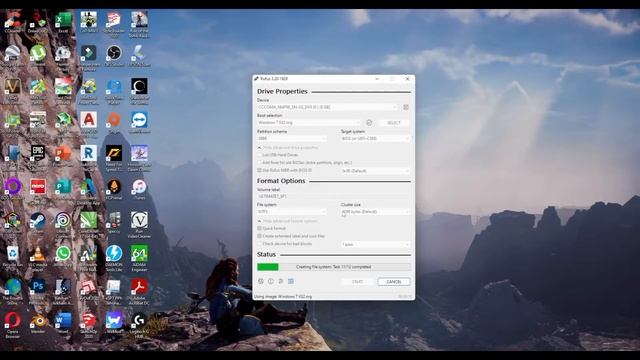
Task: Click the Volume label input field
Action: click(x=333, y=196)
